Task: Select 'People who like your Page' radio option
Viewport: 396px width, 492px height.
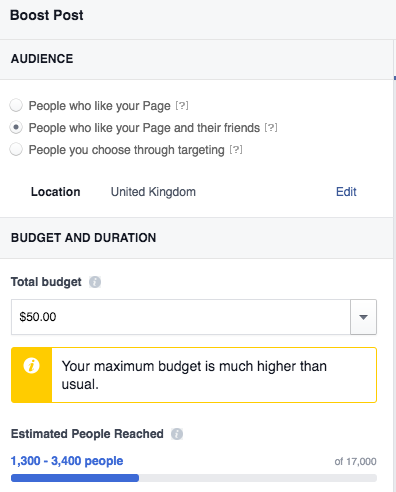Action: (x=16, y=105)
